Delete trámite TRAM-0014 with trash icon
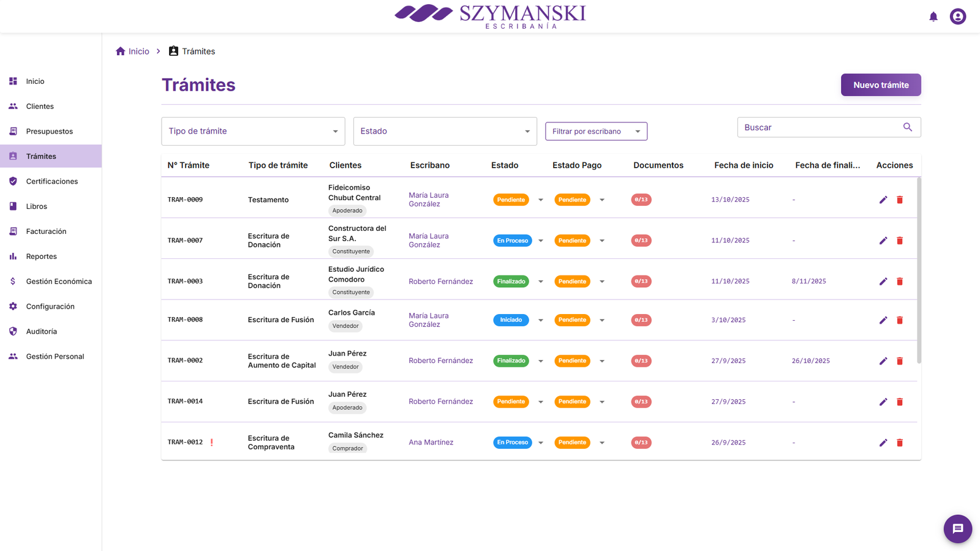The height and width of the screenshot is (551, 980). (900, 402)
